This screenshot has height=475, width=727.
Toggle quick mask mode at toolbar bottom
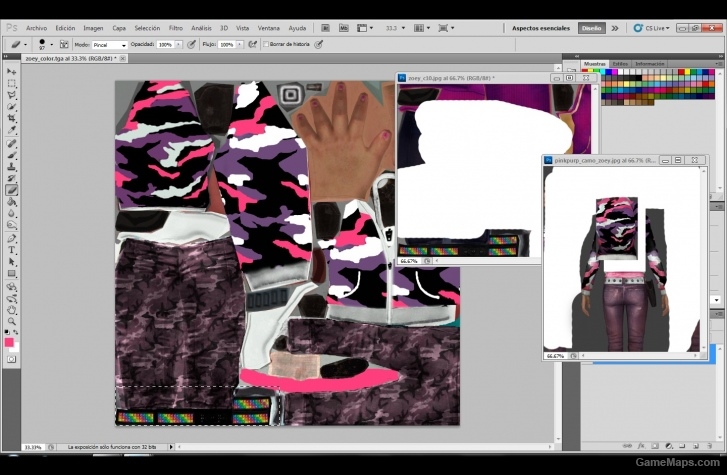pos(11,359)
